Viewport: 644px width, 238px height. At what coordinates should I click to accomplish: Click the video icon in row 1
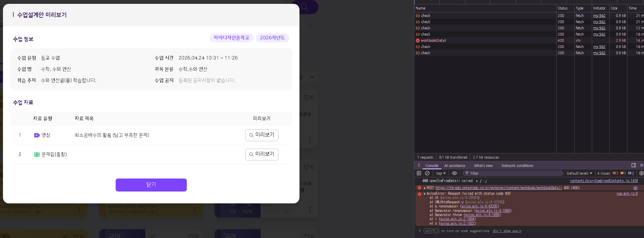[x=37, y=135]
